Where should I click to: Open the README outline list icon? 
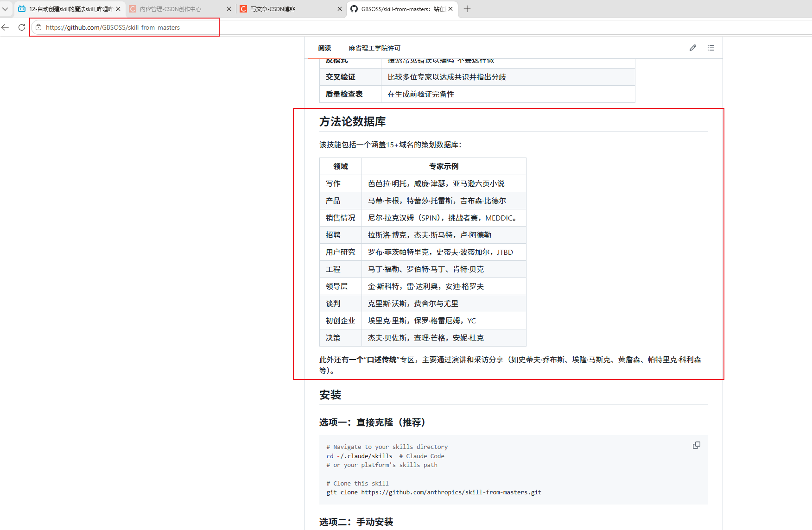click(x=711, y=48)
